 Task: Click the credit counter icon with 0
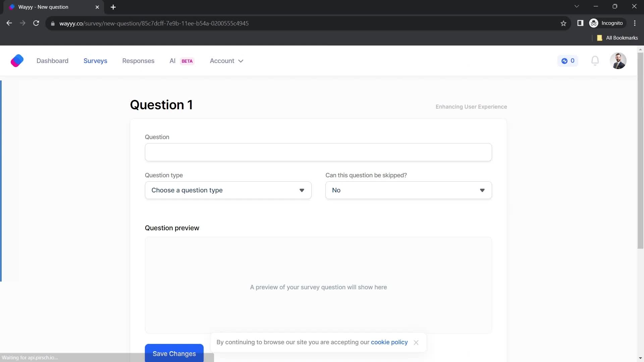569,61
